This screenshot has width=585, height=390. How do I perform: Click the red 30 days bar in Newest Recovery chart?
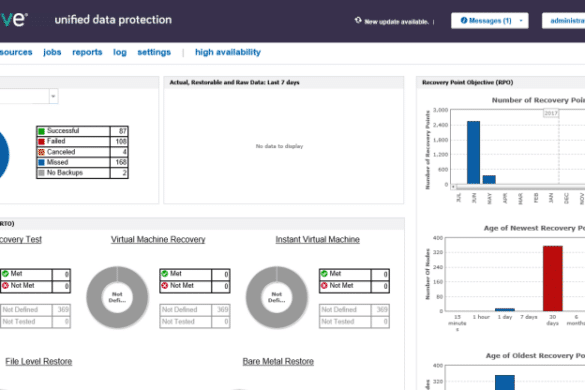(x=553, y=278)
